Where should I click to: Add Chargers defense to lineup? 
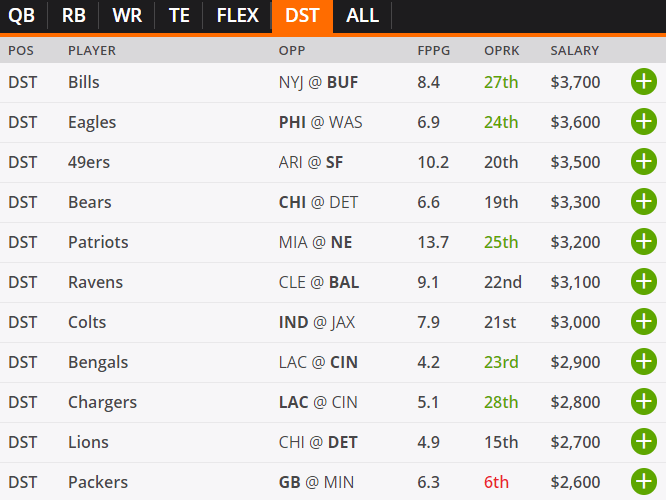click(643, 402)
